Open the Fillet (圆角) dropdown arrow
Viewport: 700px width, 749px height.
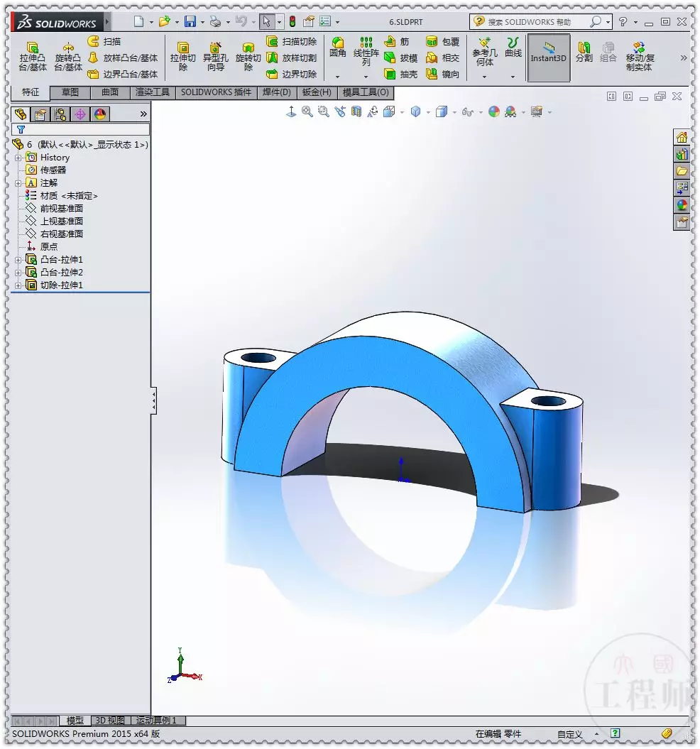[x=337, y=77]
